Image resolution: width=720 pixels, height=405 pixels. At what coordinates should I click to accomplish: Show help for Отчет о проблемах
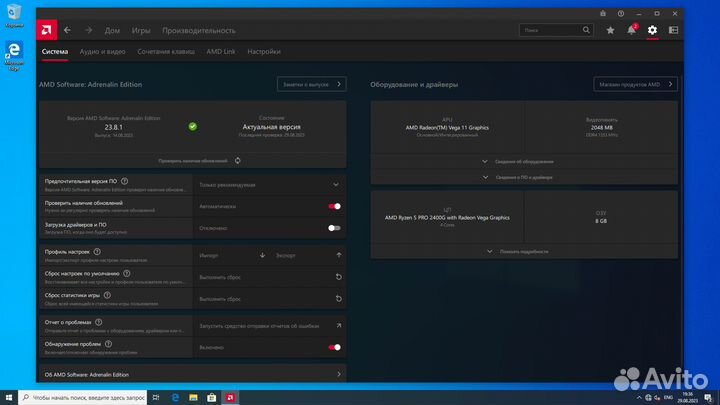[x=99, y=322]
